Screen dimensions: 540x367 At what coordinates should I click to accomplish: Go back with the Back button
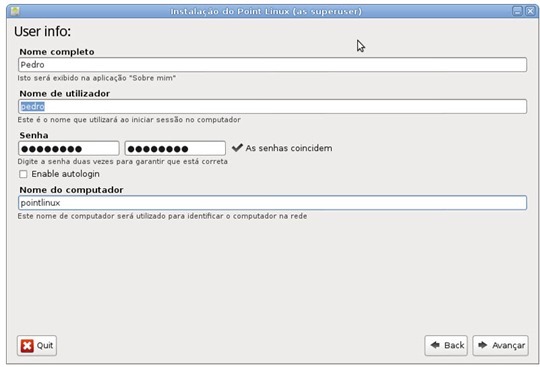point(446,345)
